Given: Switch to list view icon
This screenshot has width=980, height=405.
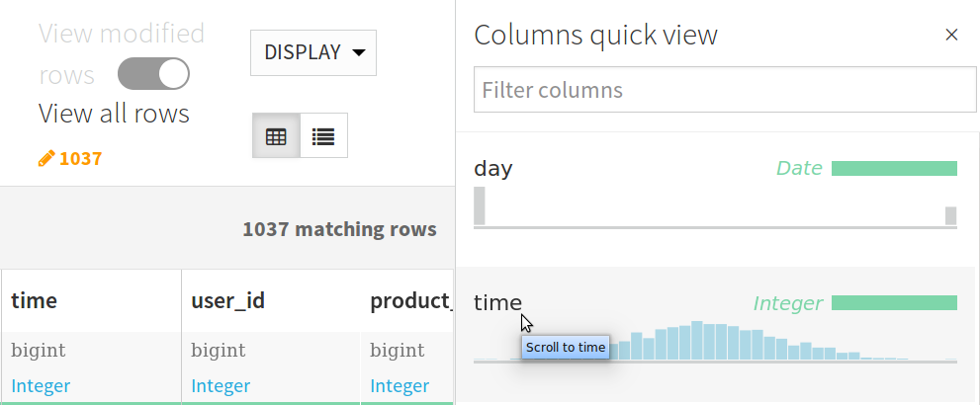Looking at the screenshot, I should pos(323,135).
